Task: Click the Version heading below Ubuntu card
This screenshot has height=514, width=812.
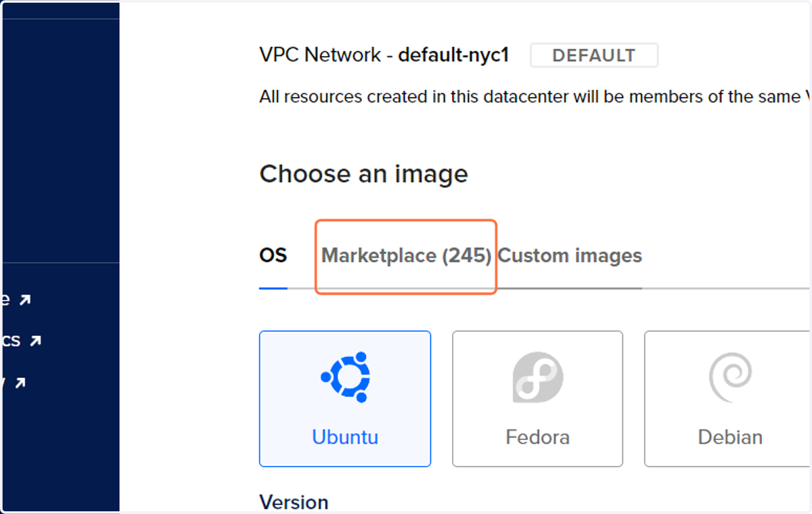Action: point(294,502)
